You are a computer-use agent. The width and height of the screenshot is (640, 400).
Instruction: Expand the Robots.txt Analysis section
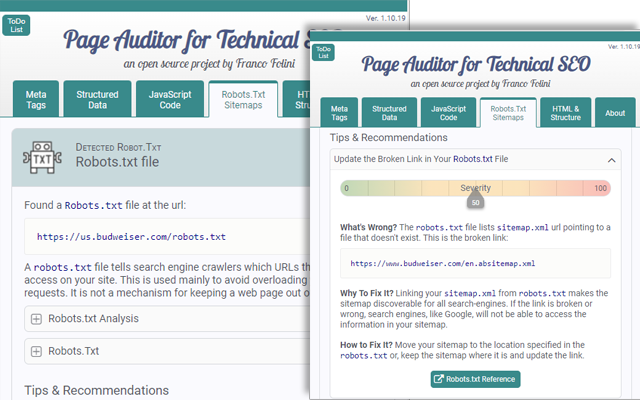click(167, 318)
